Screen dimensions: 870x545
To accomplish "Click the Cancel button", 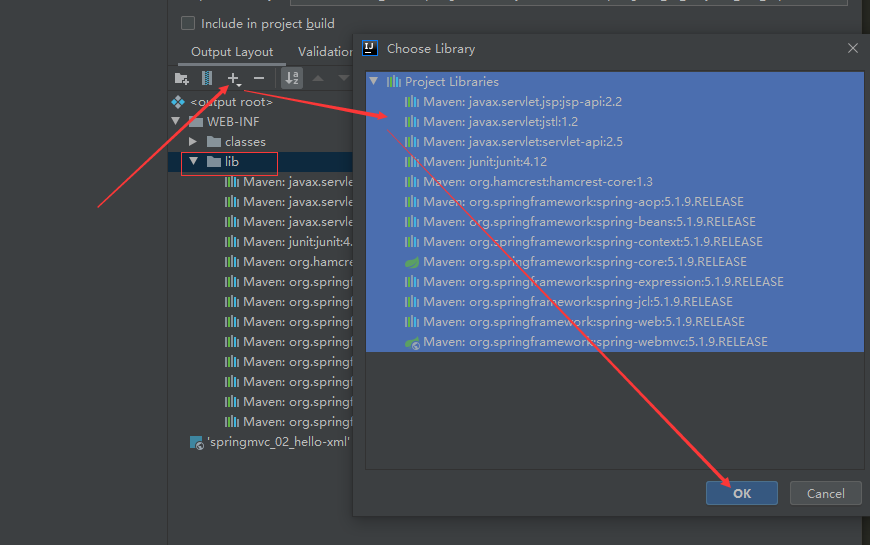I will [826, 493].
